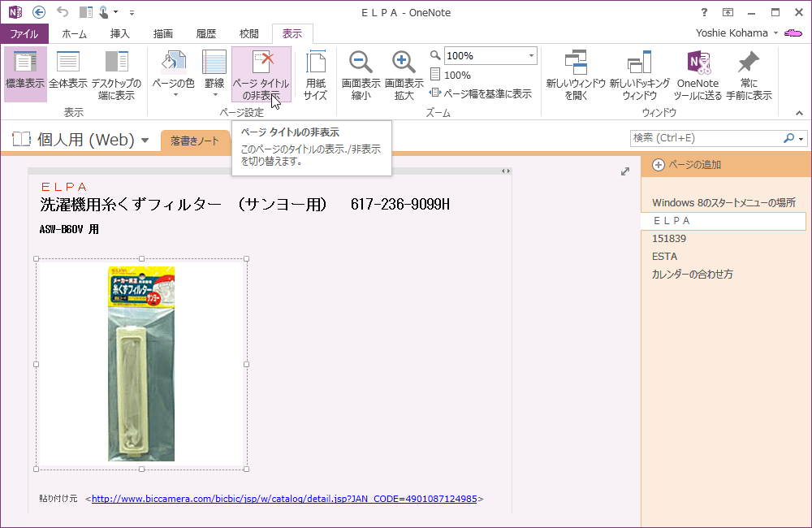The image size is (812, 528).
Task: Choose デスクトップの端に表示 dock view
Action: pos(116,74)
